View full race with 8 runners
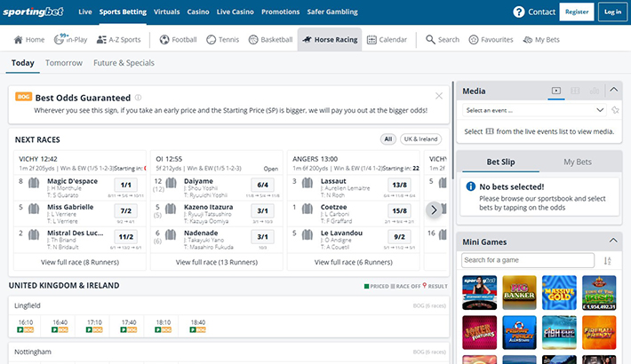Viewport: 631px width, 364px height. pos(80,262)
